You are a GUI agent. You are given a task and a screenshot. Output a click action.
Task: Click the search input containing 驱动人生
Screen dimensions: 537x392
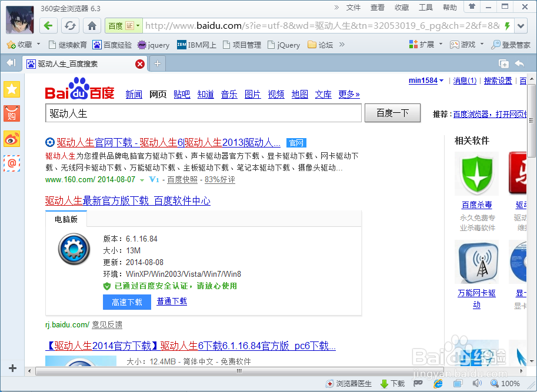point(204,113)
